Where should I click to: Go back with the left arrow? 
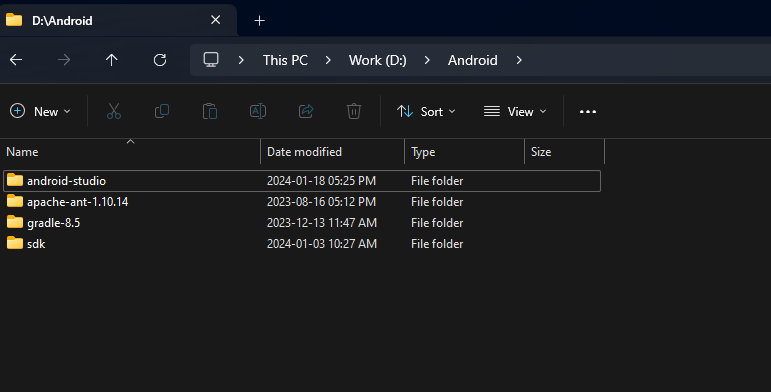point(16,60)
